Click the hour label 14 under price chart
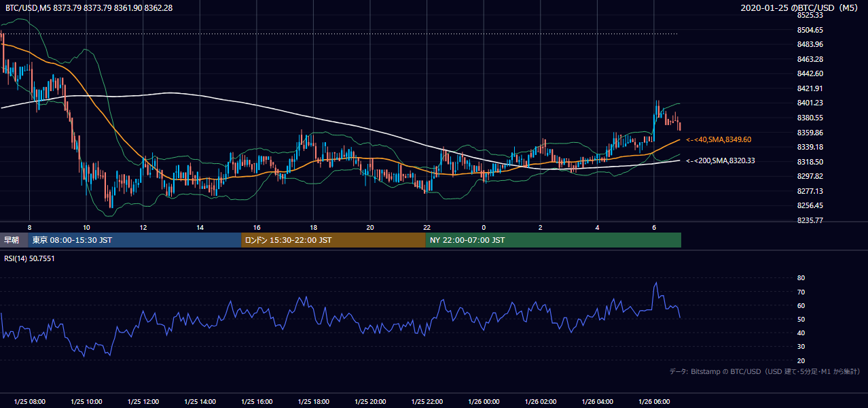The width and height of the screenshot is (868, 408). [x=200, y=227]
